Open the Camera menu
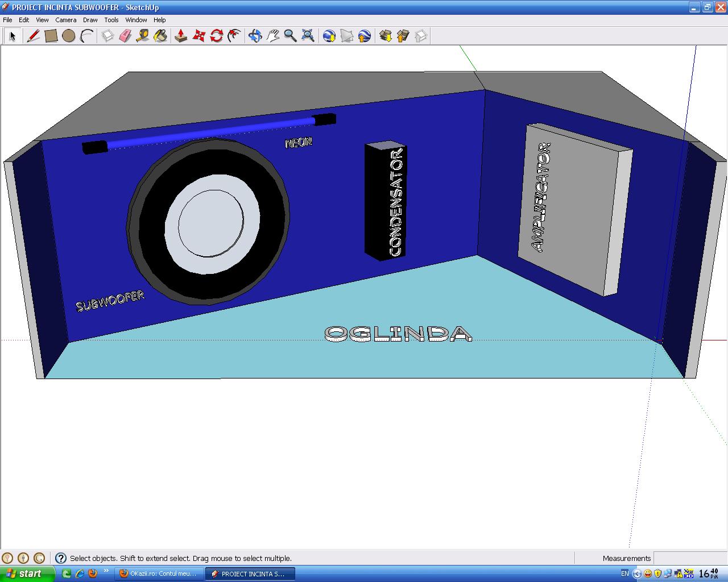The width and height of the screenshot is (728, 582). pyautogui.click(x=66, y=20)
